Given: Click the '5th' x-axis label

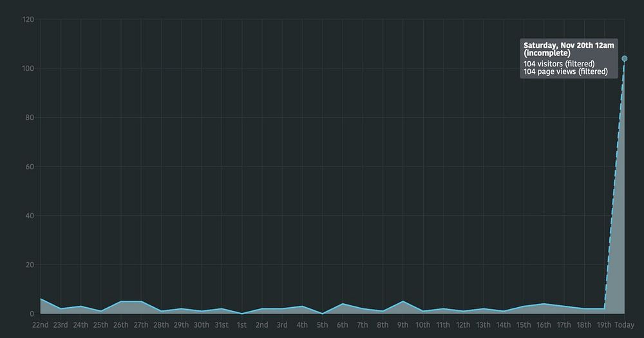Looking at the screenshot, I should point(322,325).
